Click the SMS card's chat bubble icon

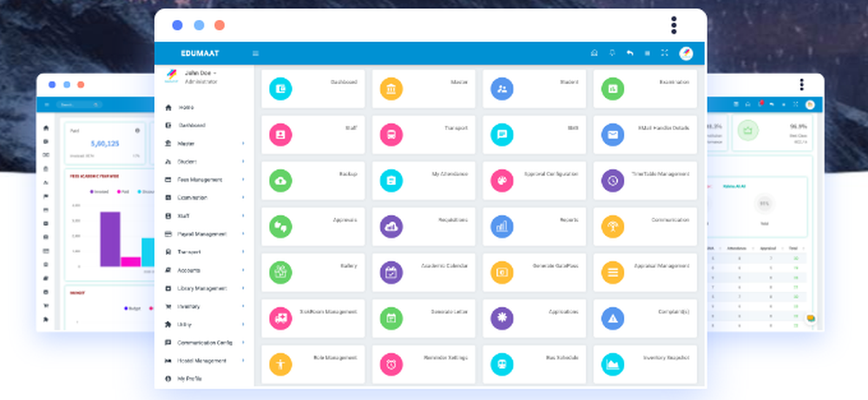pyautogui.click(x=502, y=134)
